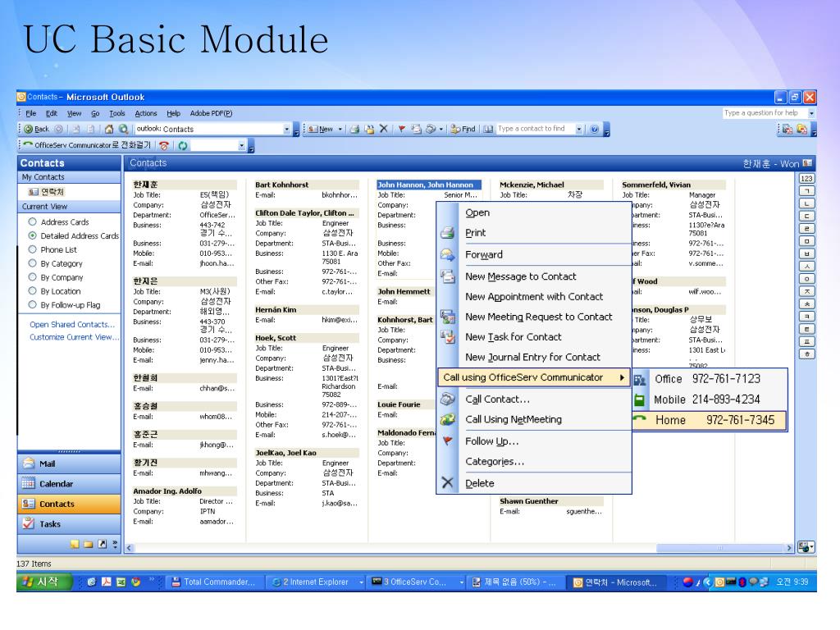Click the Print icon in the toolbar
840x630 pixels.
pos(354,129)
